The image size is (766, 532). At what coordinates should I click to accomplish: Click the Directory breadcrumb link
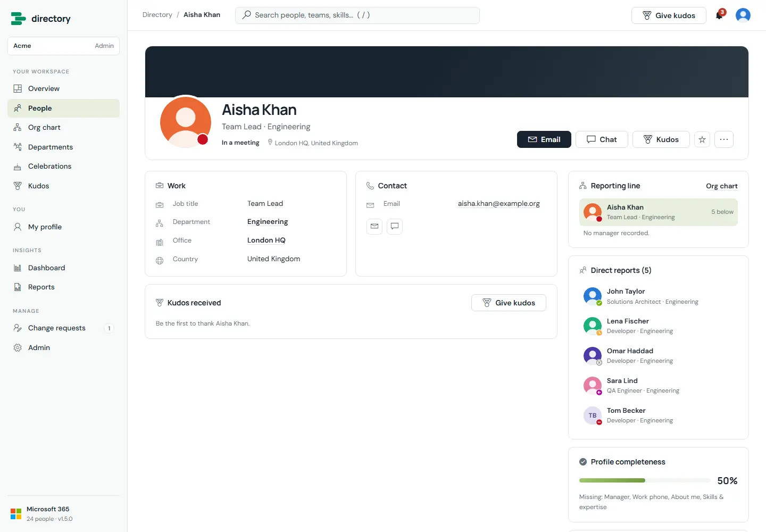[157, 15]
